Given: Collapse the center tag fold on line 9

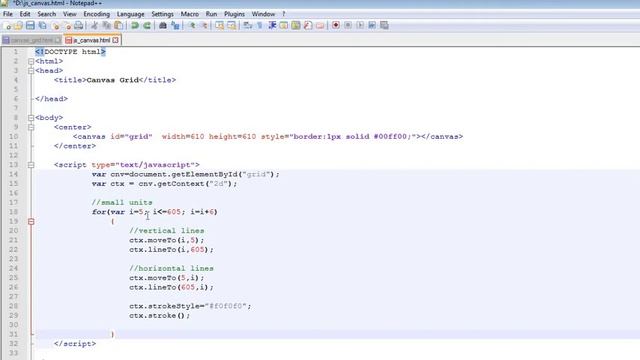Looking at the screenshot, I should (31, 127).
